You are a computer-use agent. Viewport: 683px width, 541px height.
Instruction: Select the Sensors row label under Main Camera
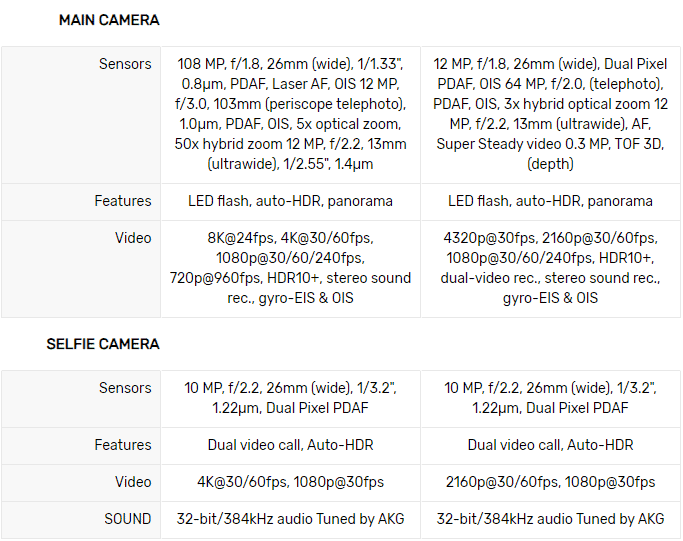point(125,64)
